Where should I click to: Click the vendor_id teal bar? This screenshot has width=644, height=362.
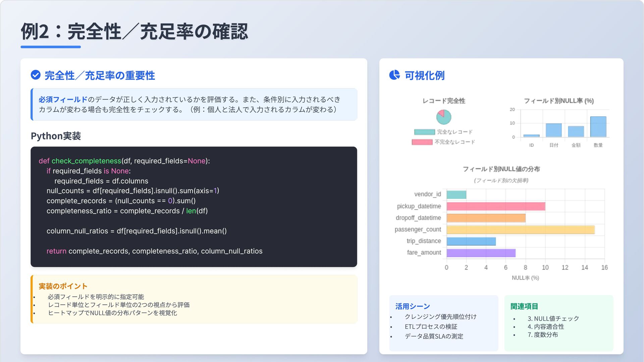(457, 194)
